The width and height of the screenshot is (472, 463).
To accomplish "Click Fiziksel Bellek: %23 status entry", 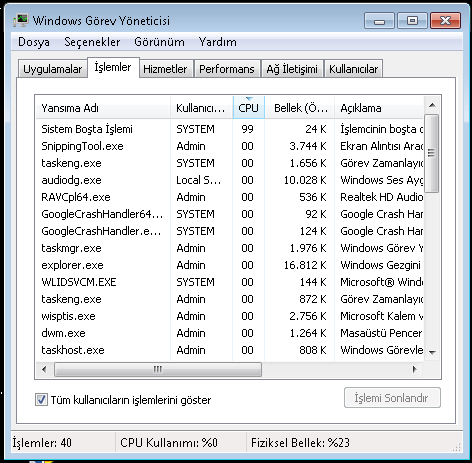I will [x=300, y=443].
